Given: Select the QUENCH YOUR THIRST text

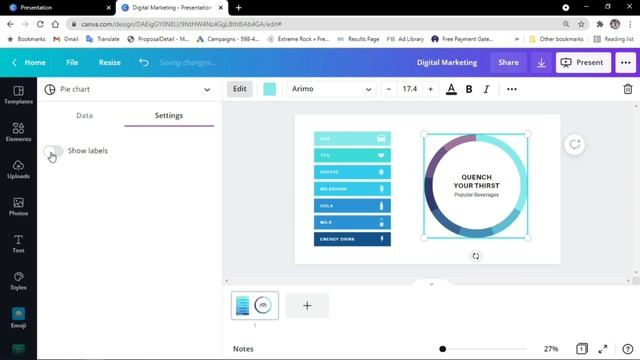Looking at the screenshot, I should [476, 181].
